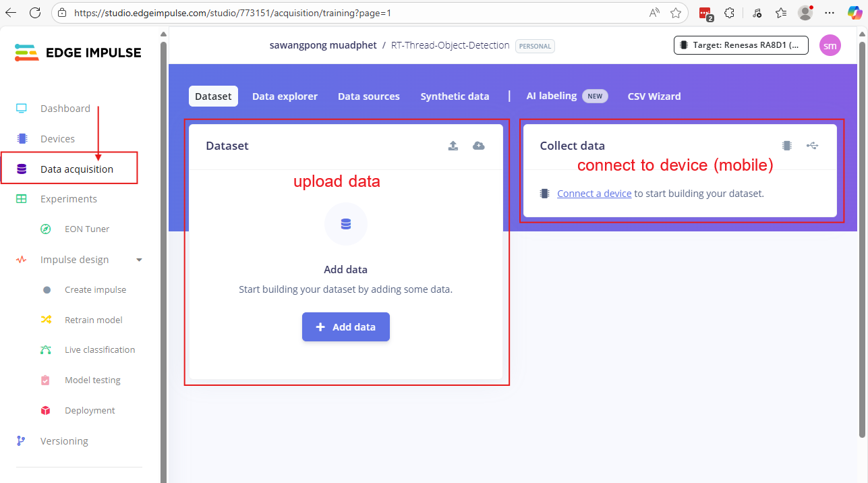The width and height of the screenshot is (868, 483).
Task: Click the device chip icon in Collect data header
Action: coord(786,146)
